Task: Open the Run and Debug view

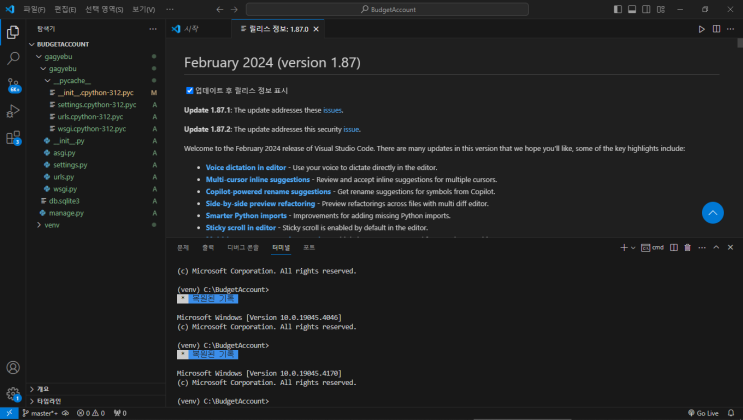Action: click(13, 111)
